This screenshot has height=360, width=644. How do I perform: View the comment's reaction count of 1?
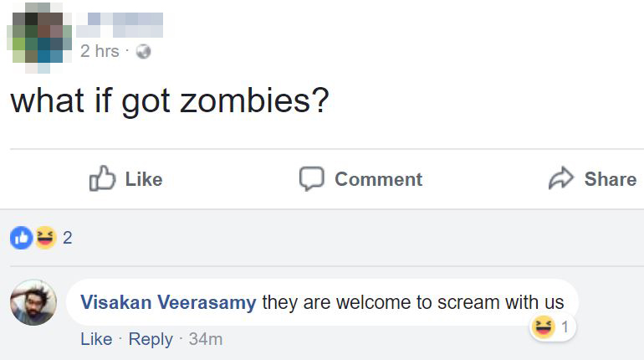565,328
